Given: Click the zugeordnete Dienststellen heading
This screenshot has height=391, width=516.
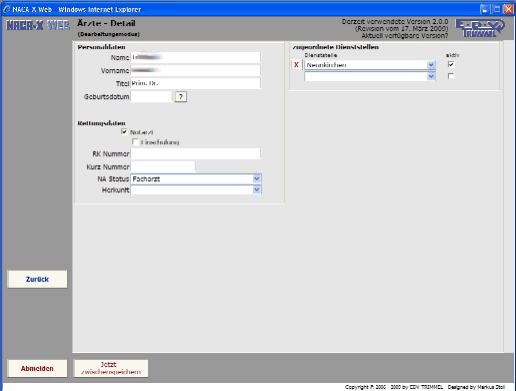Looking at the screenshot, I should [335, 47].
